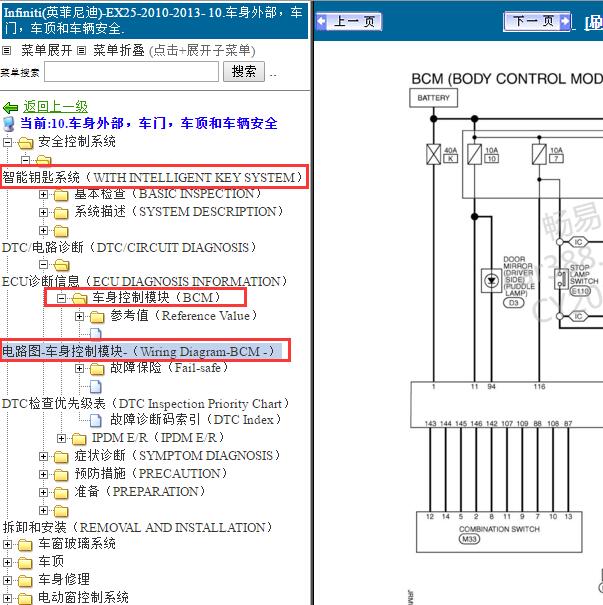The width and height of the screenshot is (603, 605).
Task: Click BATTERY box in wiring diagram
Action: [x=434, y=98]
